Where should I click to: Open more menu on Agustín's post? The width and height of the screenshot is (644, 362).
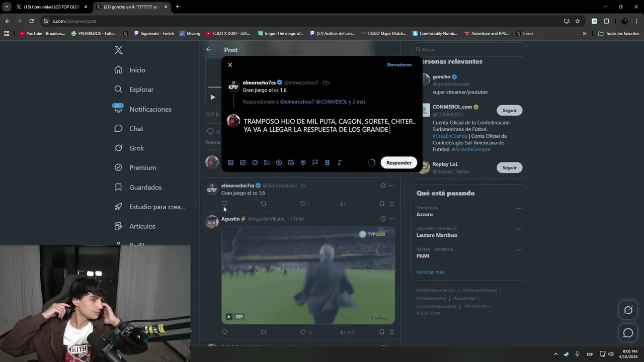point(391,219)
